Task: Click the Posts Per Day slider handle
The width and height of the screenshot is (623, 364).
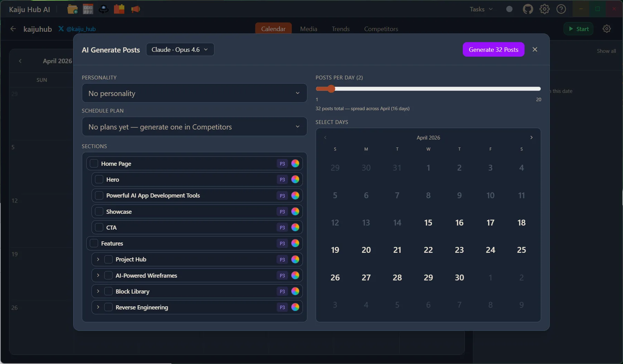Action: (331, 89)
